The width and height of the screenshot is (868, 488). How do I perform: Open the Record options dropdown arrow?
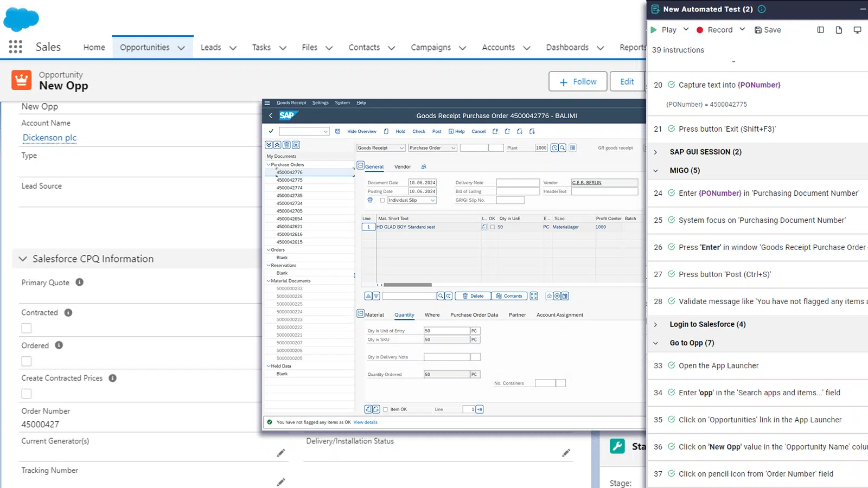pyautogui.click(x=742, y=29)
